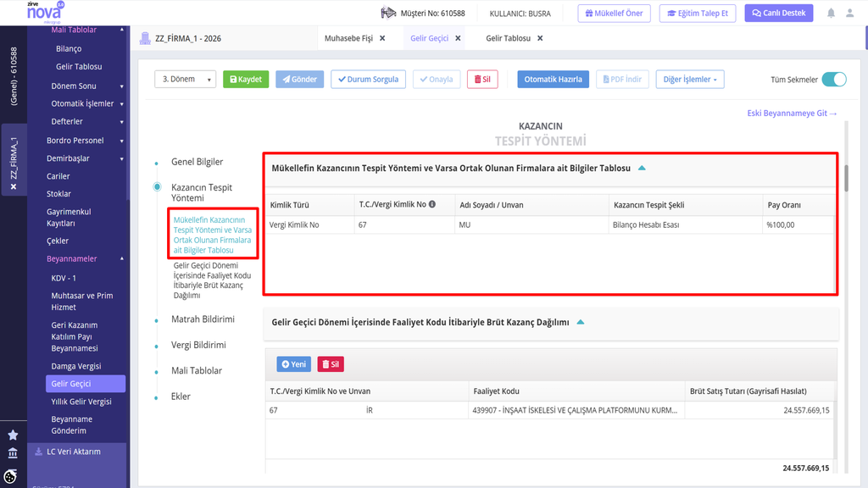Click the Durum Sorgula button
Viewport: 868px width, 488px height.
click(368, 79)
